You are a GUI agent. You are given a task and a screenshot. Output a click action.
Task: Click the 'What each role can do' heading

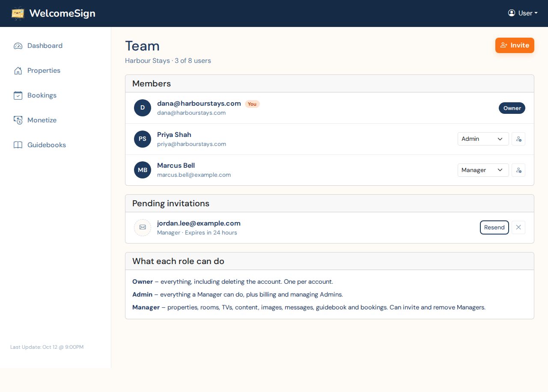(x=178, y=261)
